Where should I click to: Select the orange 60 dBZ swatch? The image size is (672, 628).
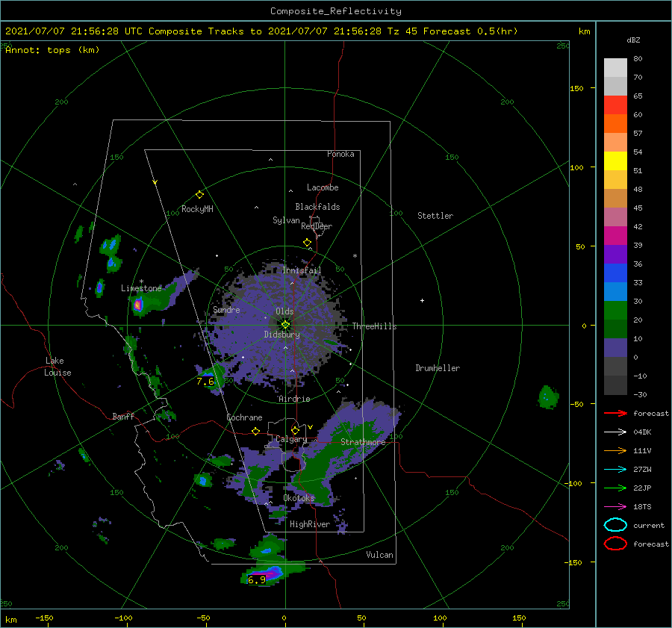click(615, 123)
